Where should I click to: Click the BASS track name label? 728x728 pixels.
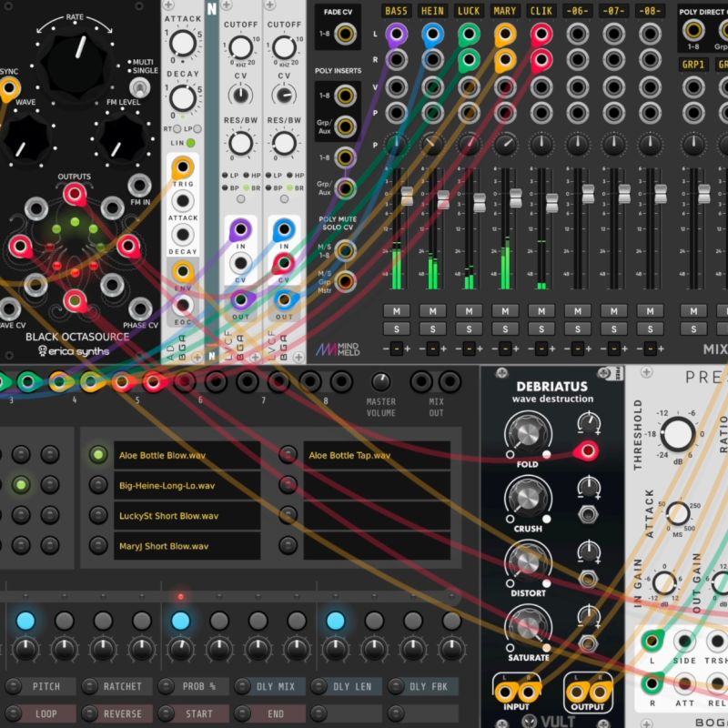pos(396,11)
